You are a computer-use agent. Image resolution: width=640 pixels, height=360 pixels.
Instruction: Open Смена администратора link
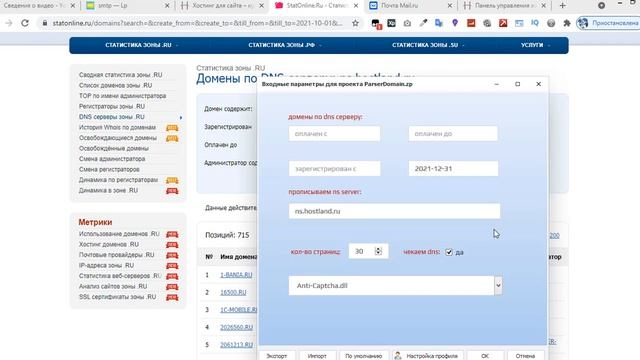112,159
